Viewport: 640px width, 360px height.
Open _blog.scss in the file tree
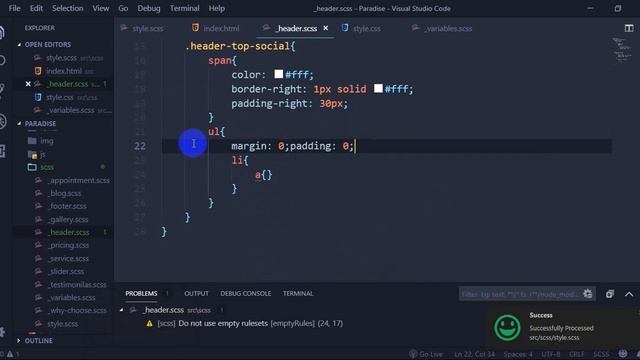tap(65, 193)
